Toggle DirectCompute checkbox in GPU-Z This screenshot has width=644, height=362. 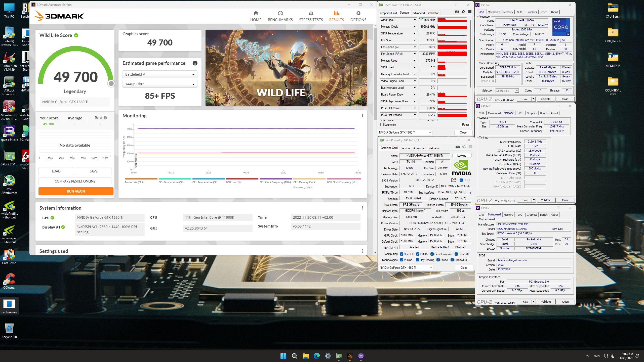coord(432,254)
